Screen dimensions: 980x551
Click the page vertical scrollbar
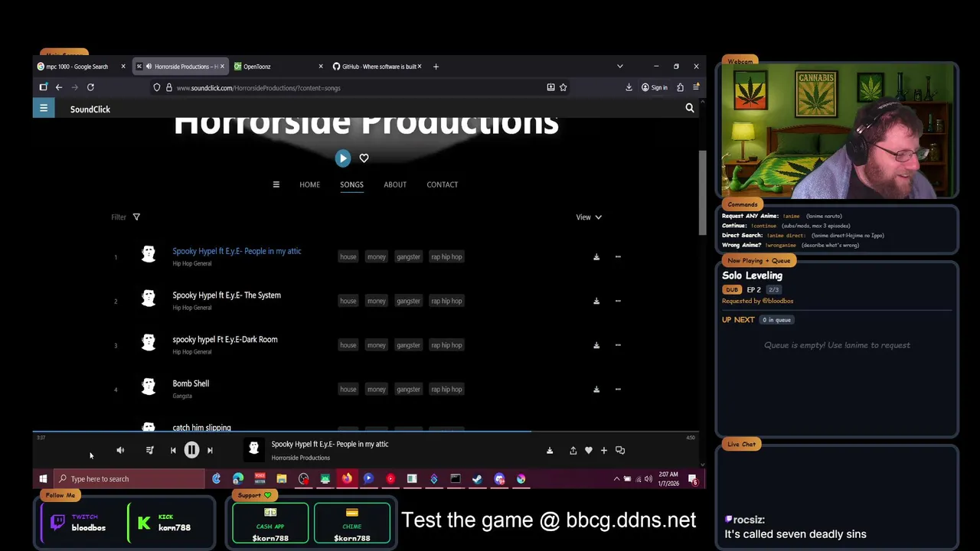tap(702, 191)
